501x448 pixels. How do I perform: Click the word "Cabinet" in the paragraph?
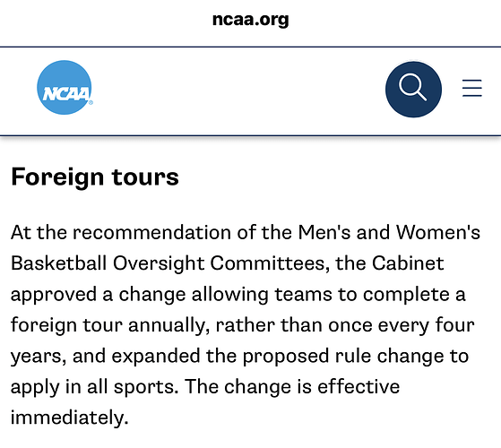click(x=408, y=263)
